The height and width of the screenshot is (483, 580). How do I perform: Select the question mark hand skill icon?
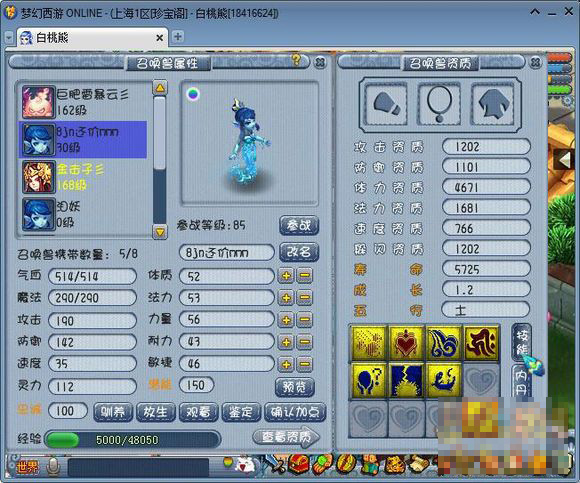pos(368,380)
